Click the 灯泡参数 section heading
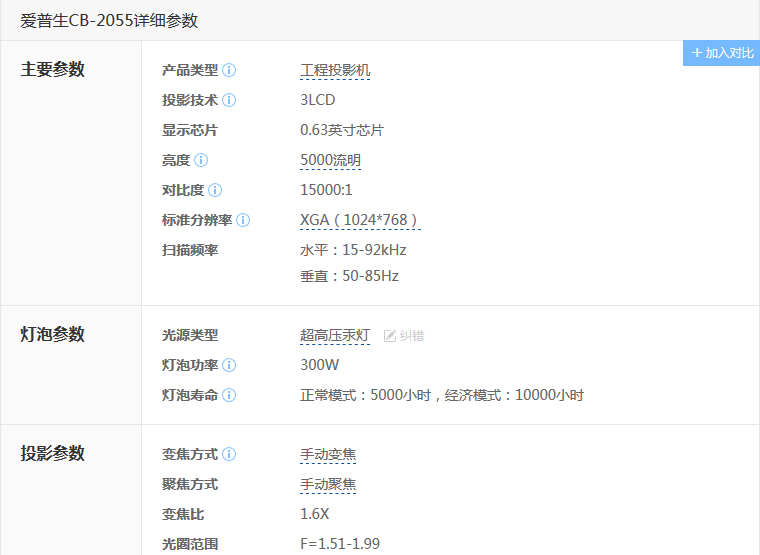 (52, 334)
